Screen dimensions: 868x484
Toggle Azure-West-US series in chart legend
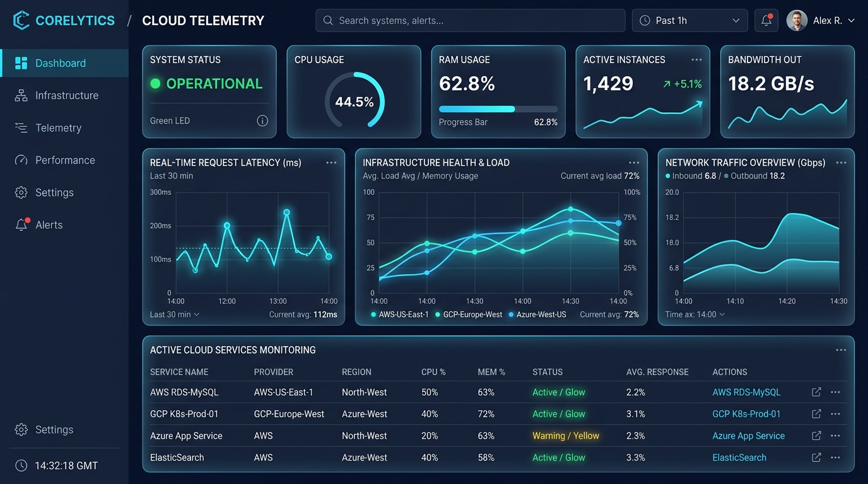(537, 314)
